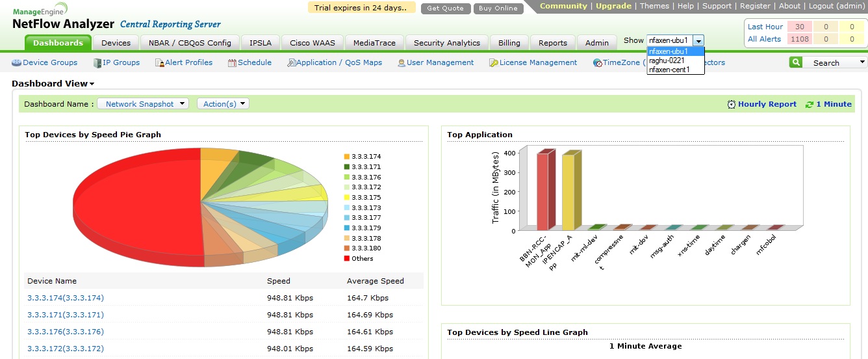Click the IP Groups icon

[97, 63]
